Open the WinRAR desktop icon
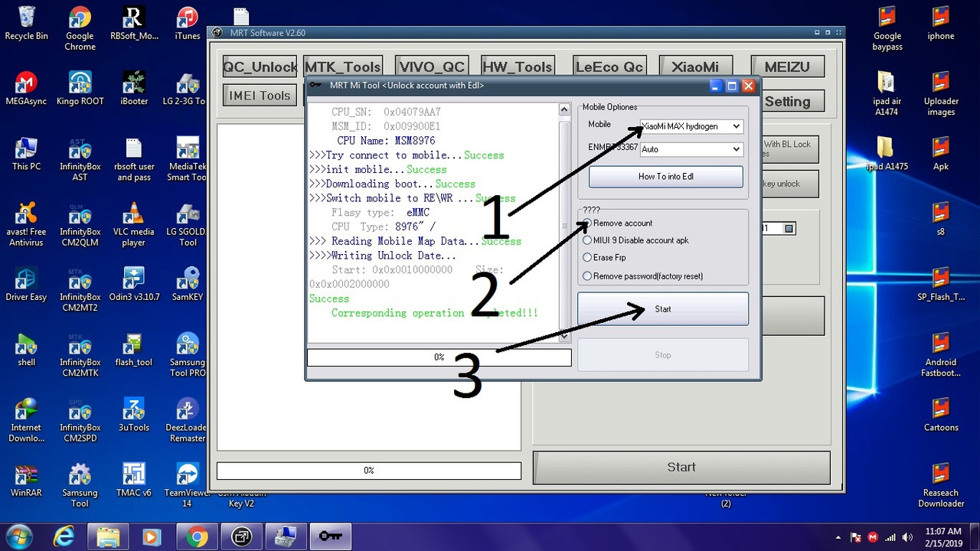The image size is (980, 551). click(x=26, y=480)
